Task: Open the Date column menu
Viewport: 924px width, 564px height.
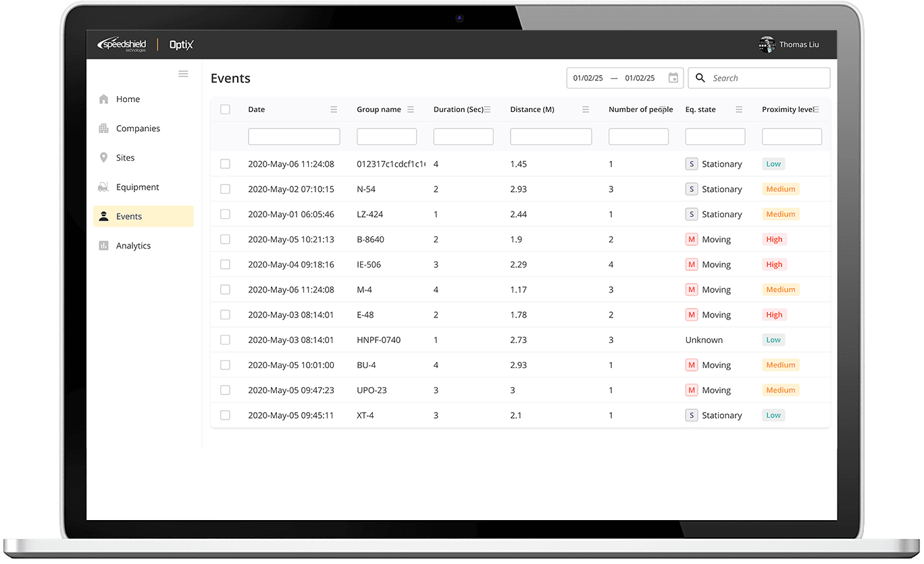Action: pos(334,109)
